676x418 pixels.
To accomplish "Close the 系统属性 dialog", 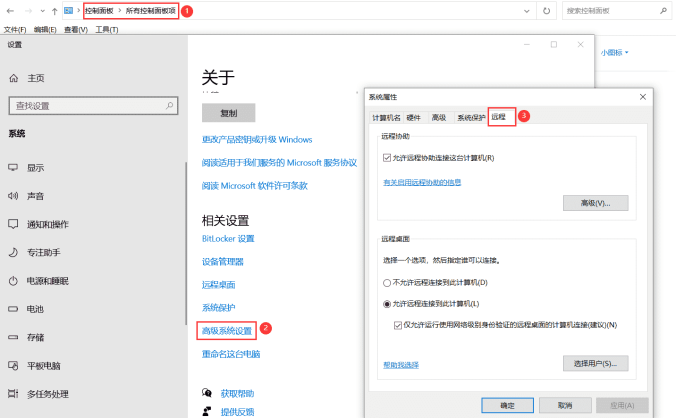I will [x=643, y=97].
